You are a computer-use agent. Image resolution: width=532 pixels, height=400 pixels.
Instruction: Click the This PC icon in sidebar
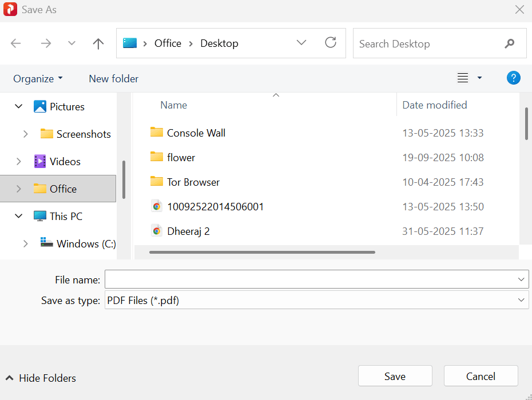click(x=40, y=216)
